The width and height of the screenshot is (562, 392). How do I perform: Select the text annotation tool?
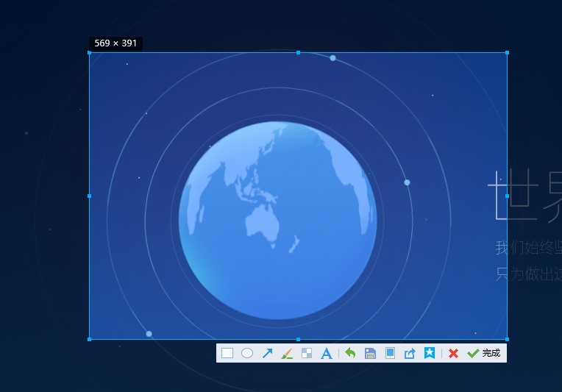tap(327, 353)
